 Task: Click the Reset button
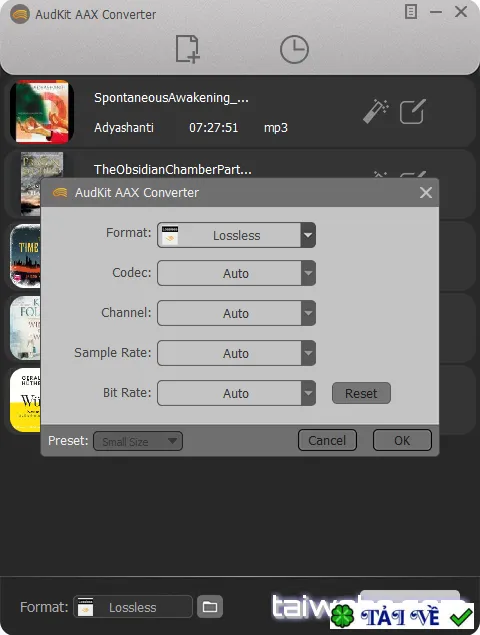coord(361,393)
